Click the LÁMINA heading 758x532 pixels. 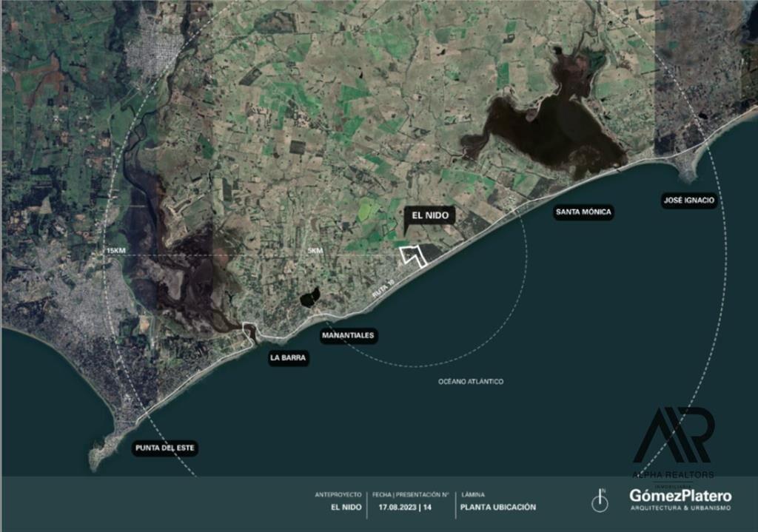click(473, 495)
